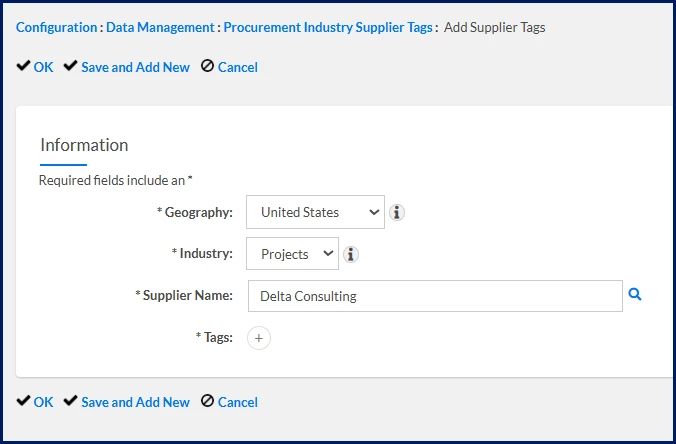Open the Geography dropdown
This screenshot has width=676, height=444.
click(x=315, y=212)
